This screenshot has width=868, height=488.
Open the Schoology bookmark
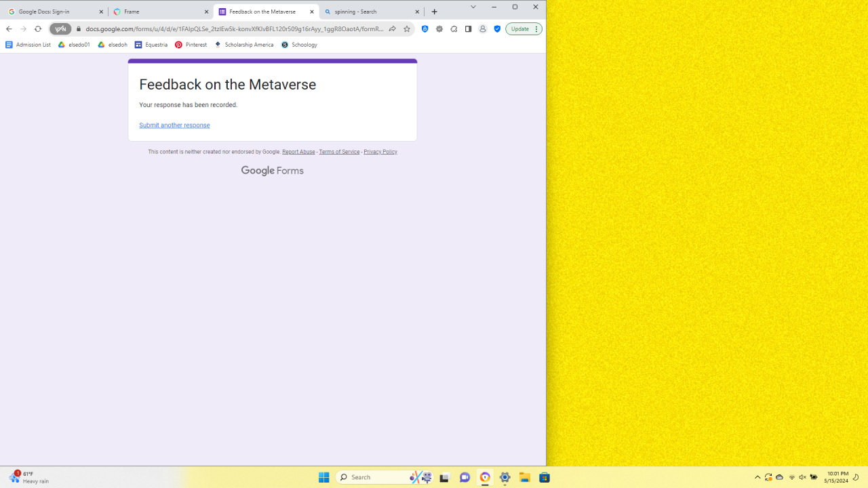300,45
